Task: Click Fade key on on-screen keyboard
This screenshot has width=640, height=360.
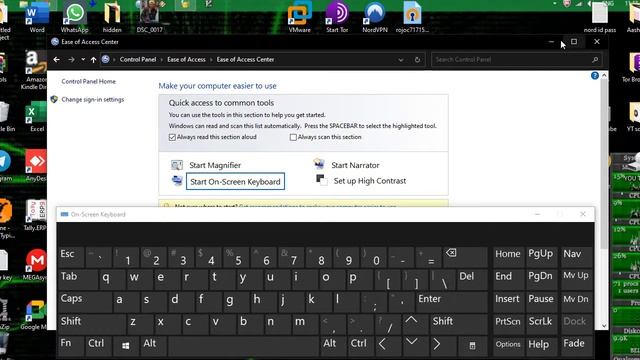Action: pos(576,346)
